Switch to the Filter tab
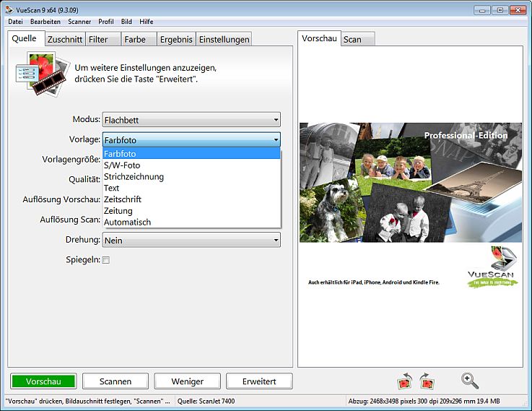Screen dimensions: 532x411 point(103,40)
